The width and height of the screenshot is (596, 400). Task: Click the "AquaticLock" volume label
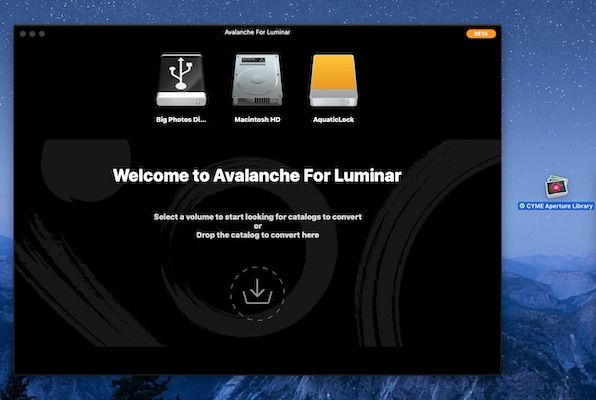click(333, 119)
